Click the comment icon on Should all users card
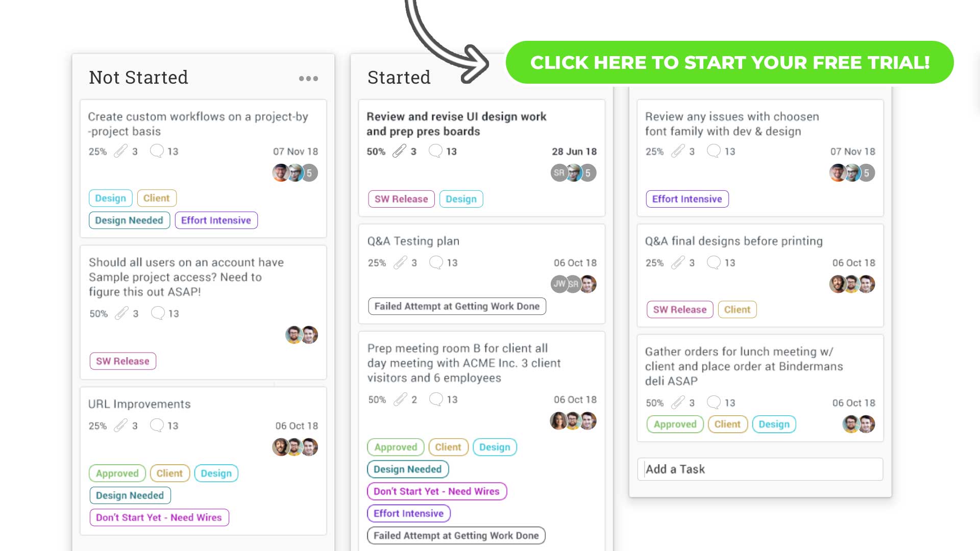Image resolution: width=980 pixels, height=551 pixels. pos(158,313)
